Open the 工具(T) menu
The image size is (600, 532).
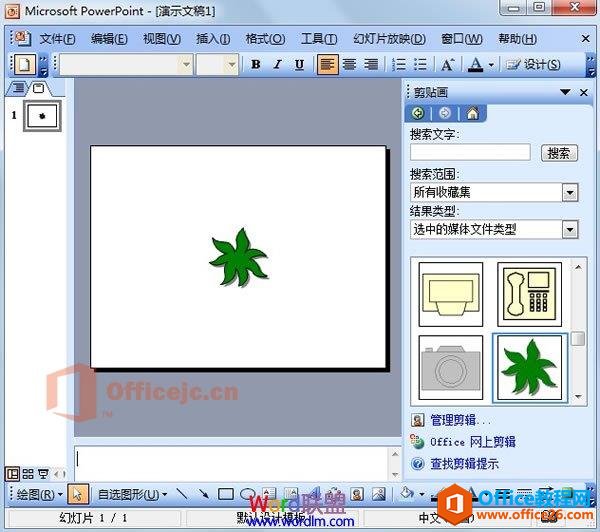pyautogui.click(x=318, y=39)
